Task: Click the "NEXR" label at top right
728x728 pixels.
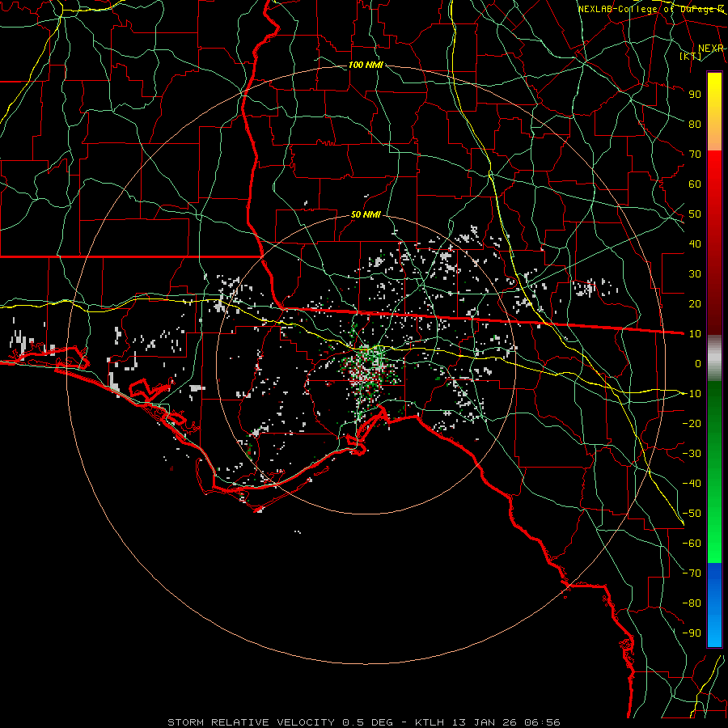Action: 711,49
